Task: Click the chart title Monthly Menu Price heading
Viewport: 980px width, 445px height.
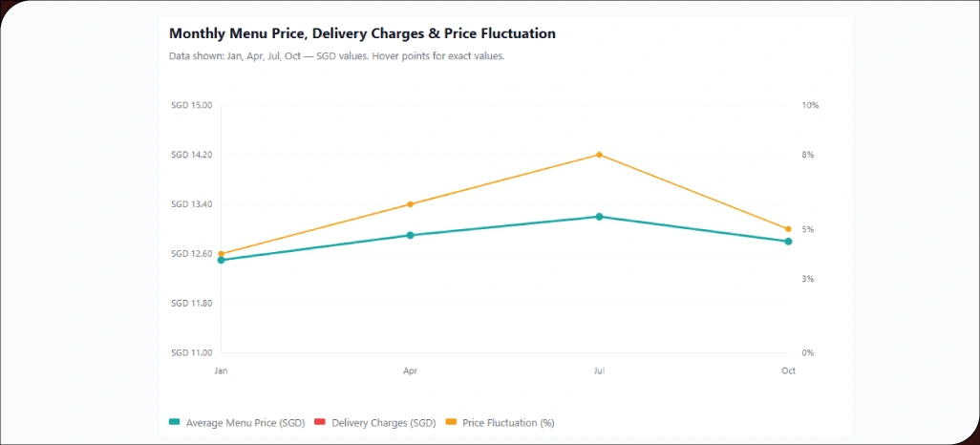Action: 362,33
